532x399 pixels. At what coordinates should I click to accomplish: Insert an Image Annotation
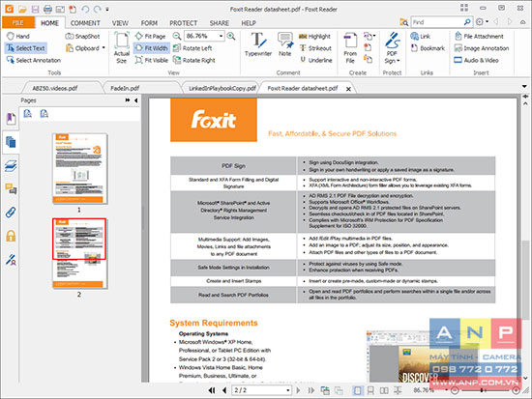(x=482, y=48)
